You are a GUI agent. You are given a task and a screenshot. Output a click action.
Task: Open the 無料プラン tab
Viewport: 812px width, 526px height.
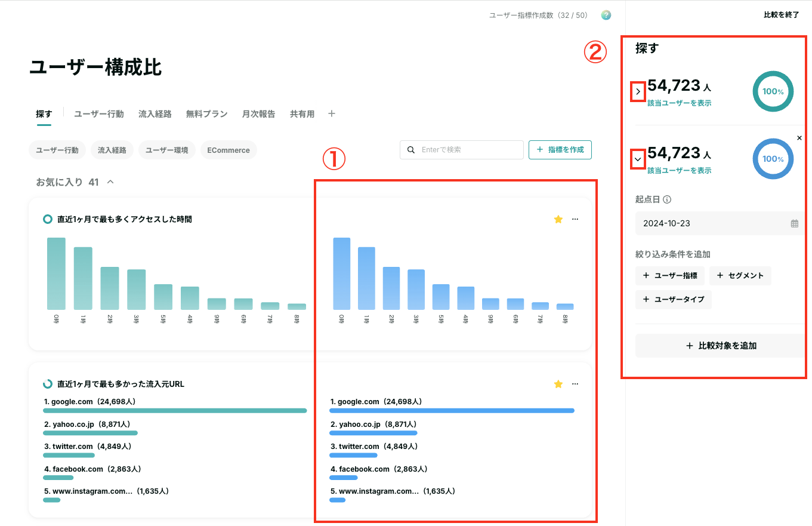click(207, 113)
